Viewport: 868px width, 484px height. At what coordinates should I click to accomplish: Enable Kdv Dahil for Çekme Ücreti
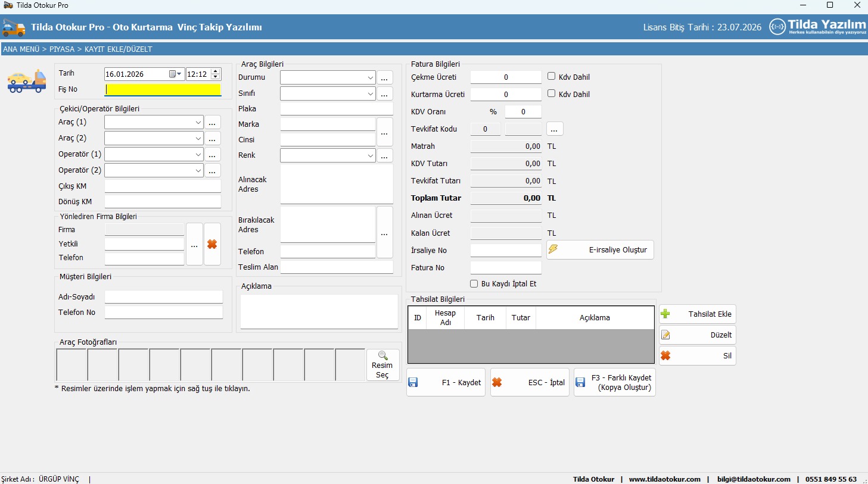[x=552, y=76]
